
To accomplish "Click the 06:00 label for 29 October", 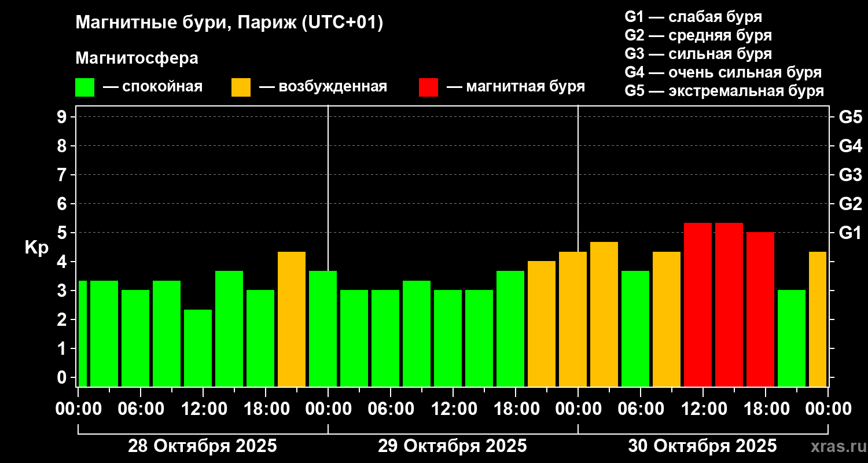I will [391, 409].
